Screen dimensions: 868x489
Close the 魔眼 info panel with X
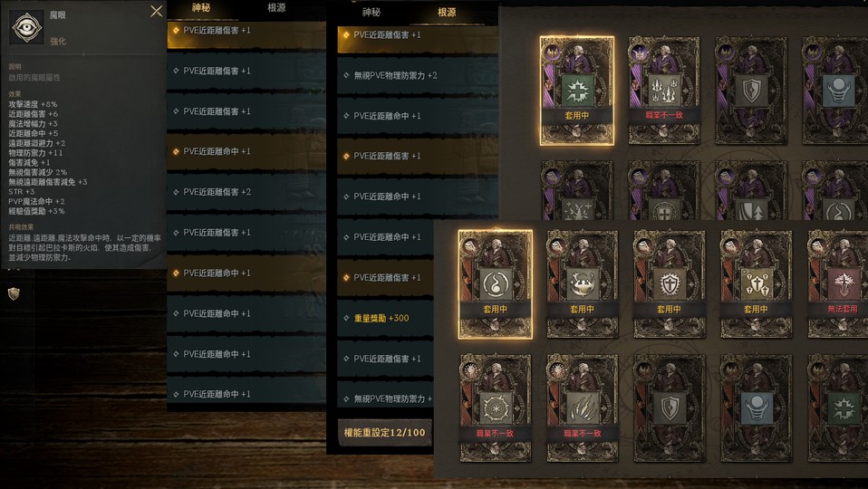pyautogui.click(x=157, y=11)
